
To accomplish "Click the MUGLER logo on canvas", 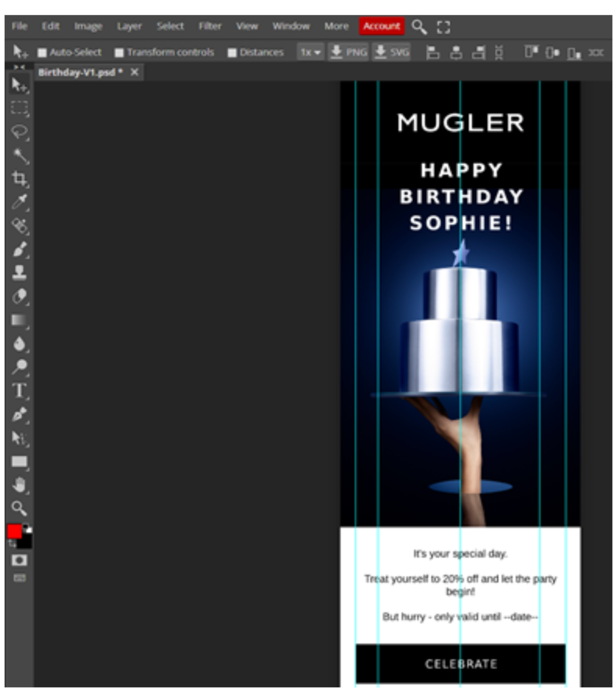I will (461, 123).
